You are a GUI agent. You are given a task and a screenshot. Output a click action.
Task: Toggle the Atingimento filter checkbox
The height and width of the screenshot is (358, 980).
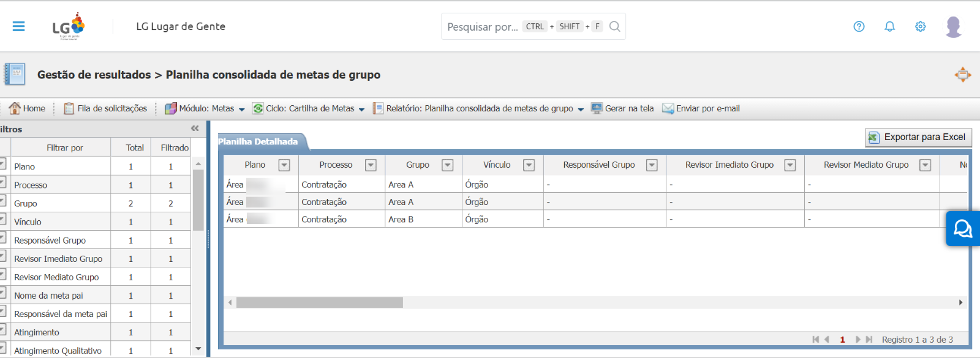tap(2, 329)
